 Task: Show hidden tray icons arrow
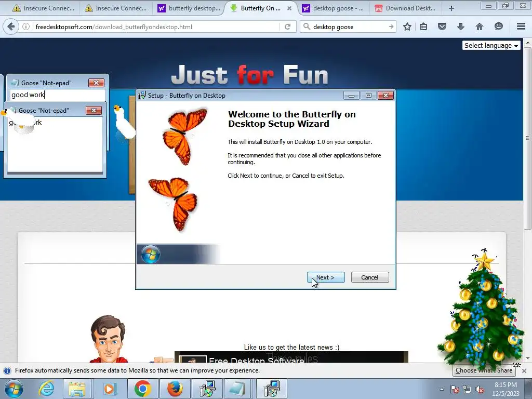442,390
